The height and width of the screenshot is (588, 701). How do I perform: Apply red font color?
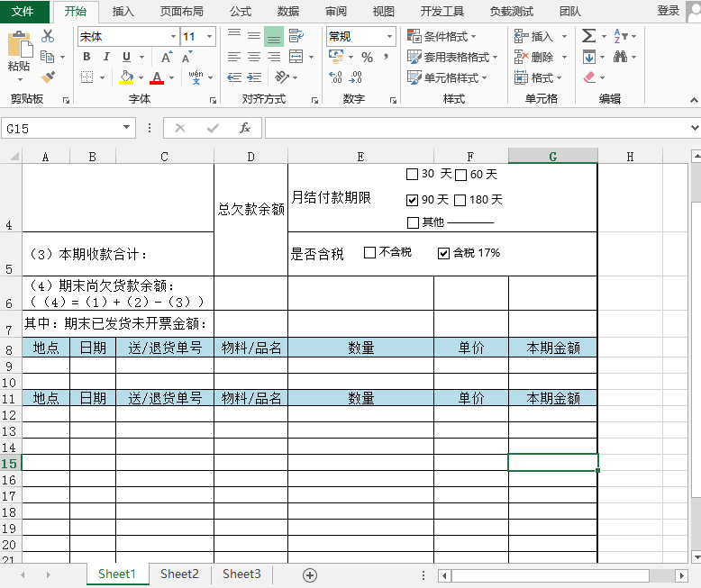(157, 77)
